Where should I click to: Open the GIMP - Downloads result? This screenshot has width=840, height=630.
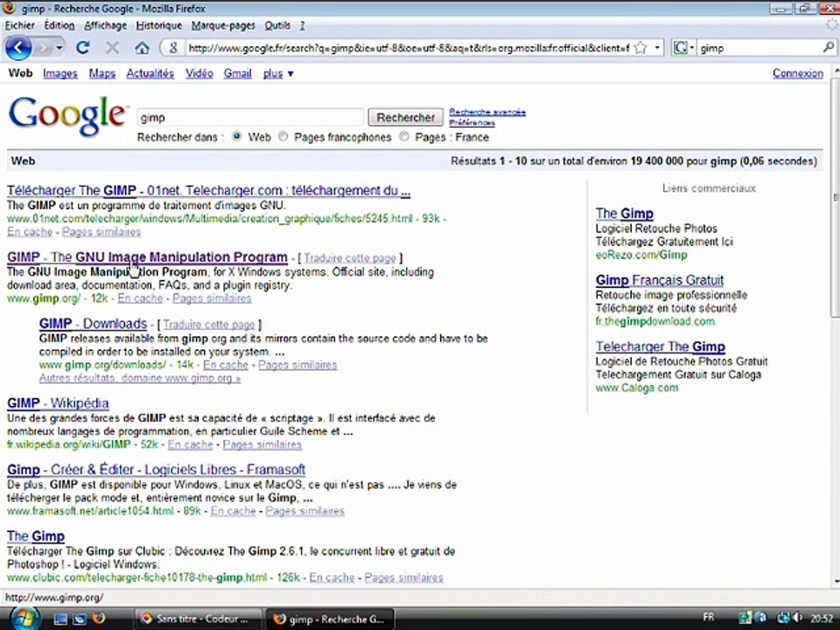94,324
